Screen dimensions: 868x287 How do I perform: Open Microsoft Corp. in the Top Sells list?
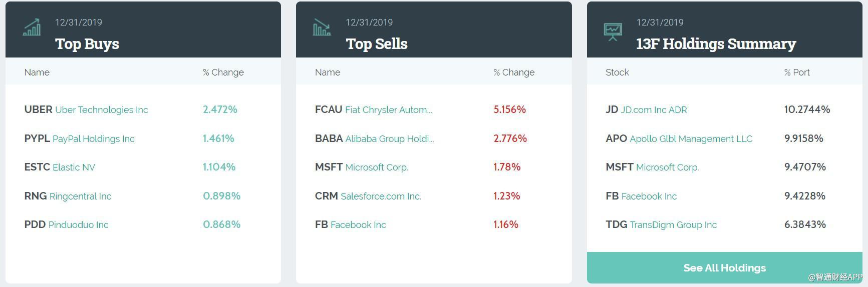click(377, 167)
